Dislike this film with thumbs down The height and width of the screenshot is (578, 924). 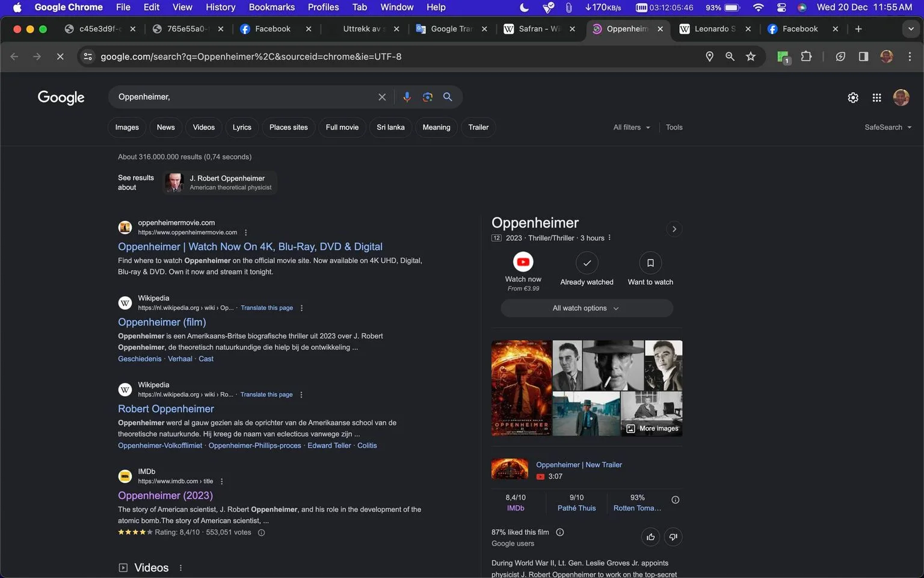(673, 537)
